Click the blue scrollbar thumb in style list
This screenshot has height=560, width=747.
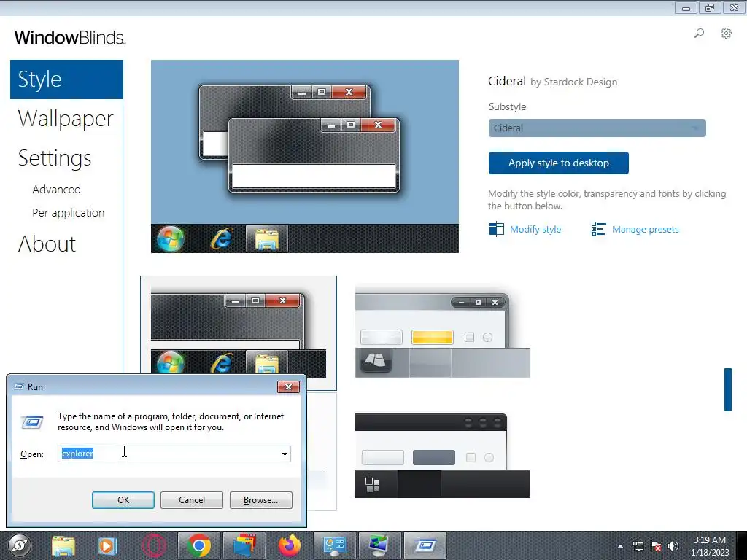point(728,389)
